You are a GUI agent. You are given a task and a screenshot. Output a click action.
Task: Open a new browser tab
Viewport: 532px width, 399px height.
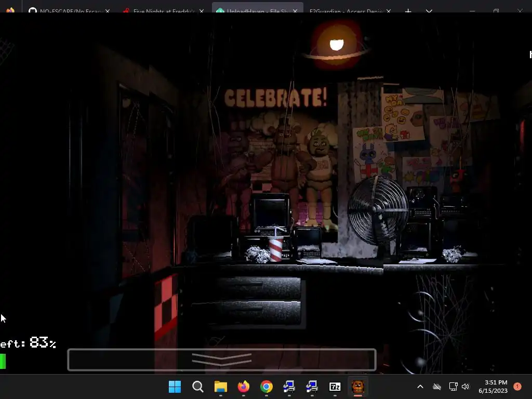click(x=408, y=10)
